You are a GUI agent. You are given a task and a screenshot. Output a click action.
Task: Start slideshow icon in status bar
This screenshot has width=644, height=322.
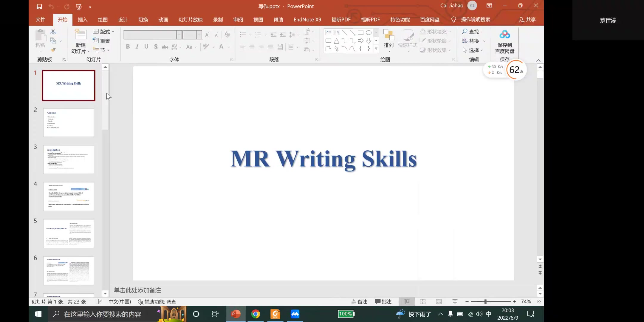point(455,301)
